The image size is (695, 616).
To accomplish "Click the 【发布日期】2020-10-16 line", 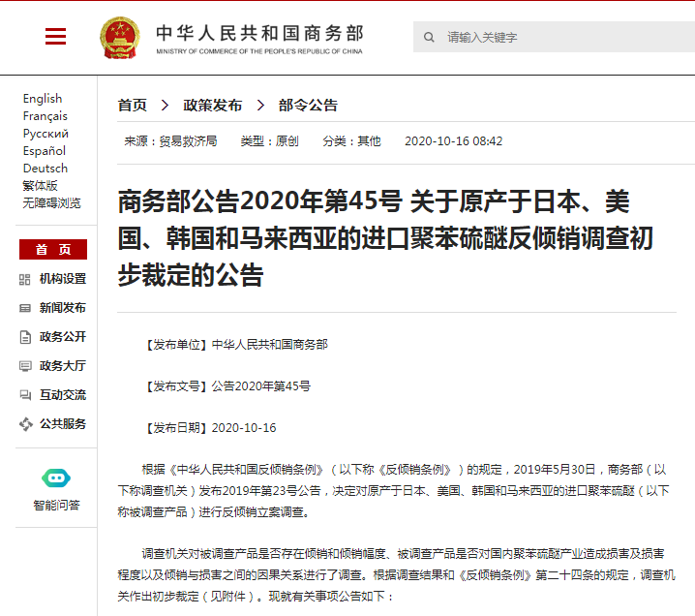I will click(210, 428).
